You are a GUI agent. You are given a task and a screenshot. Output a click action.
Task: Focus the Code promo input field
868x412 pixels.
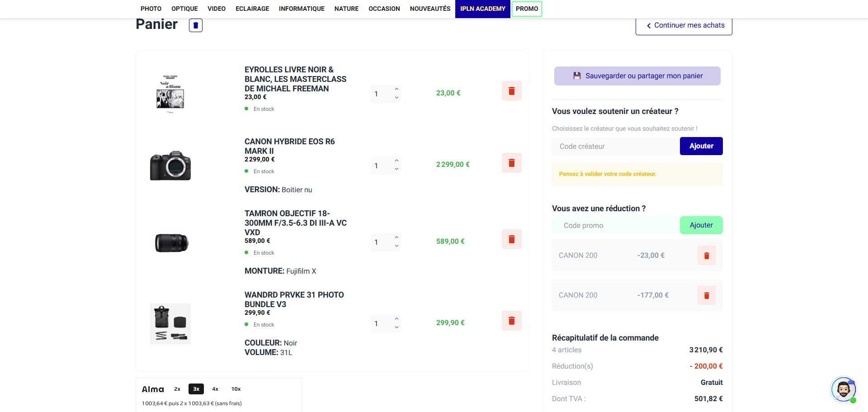point(616,225)
